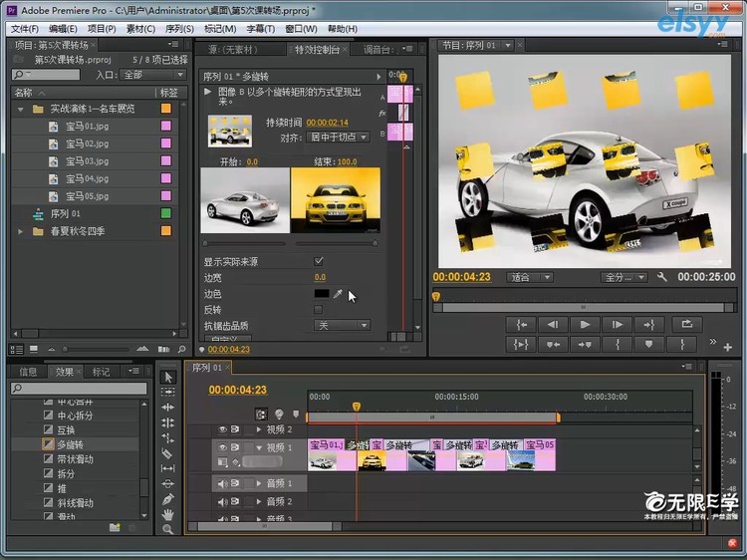Expand the Video 2 track
The image size is (747, 560).
pyautogui.click(x=259, y=429)
